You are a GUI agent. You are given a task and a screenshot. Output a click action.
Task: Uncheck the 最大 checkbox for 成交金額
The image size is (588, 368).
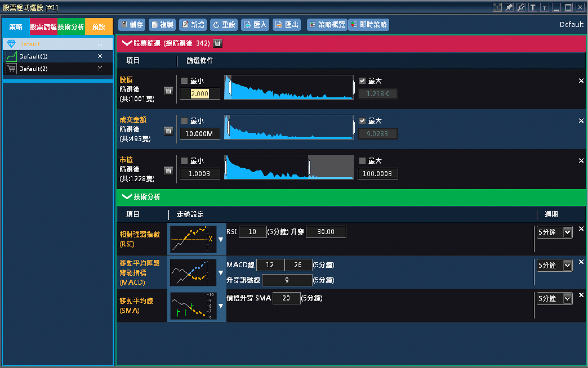(362, 121)
